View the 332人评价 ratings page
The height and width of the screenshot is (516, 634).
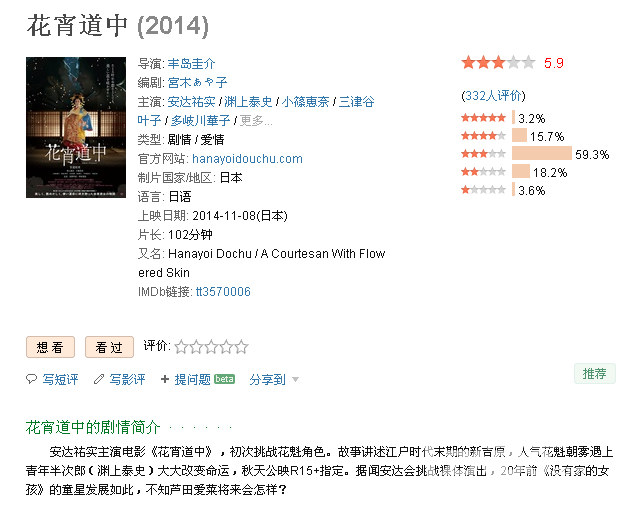pos(493,96)
